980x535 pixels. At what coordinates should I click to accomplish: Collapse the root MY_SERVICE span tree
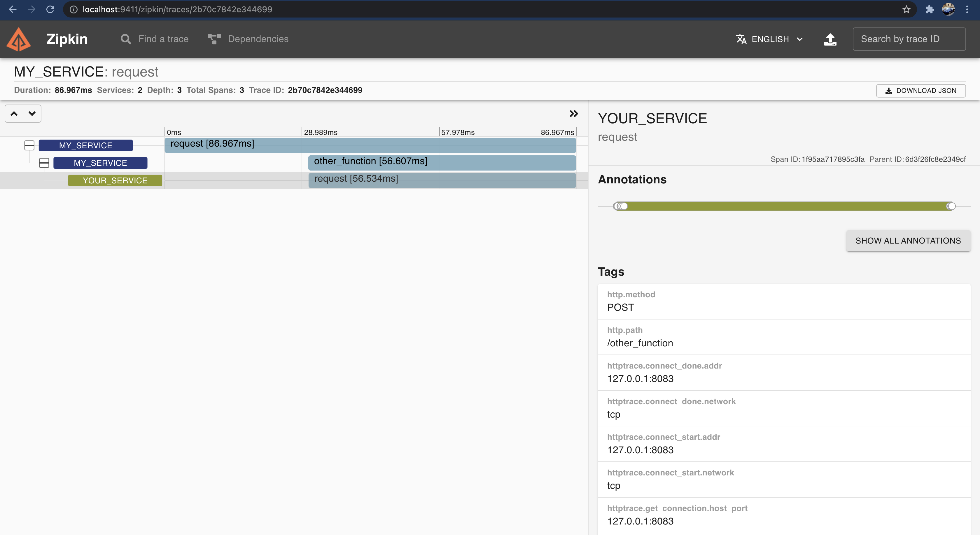pos(29,145)
